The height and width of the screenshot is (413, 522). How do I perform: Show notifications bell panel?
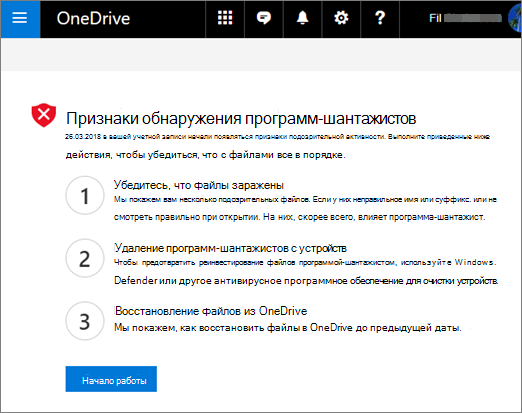[302, 18]
